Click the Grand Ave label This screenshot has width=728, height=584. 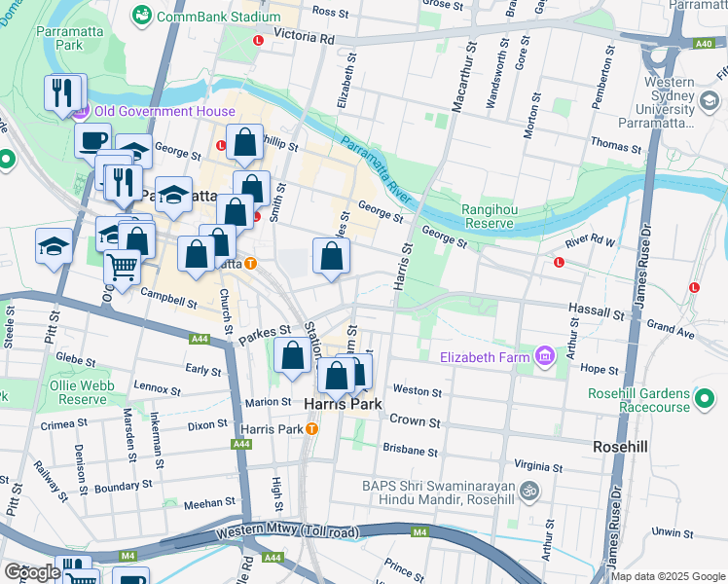[x=671, y=329]
